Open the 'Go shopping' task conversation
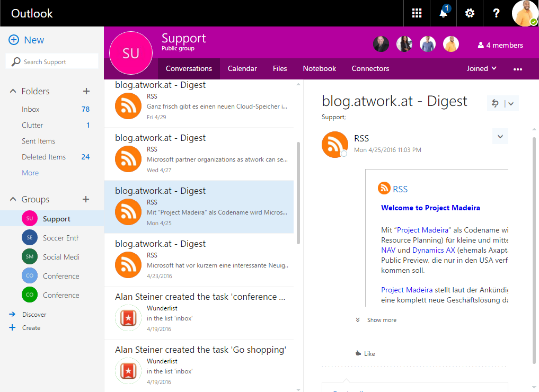Screen dimensions: 539x392 click(x=199, y=366)
